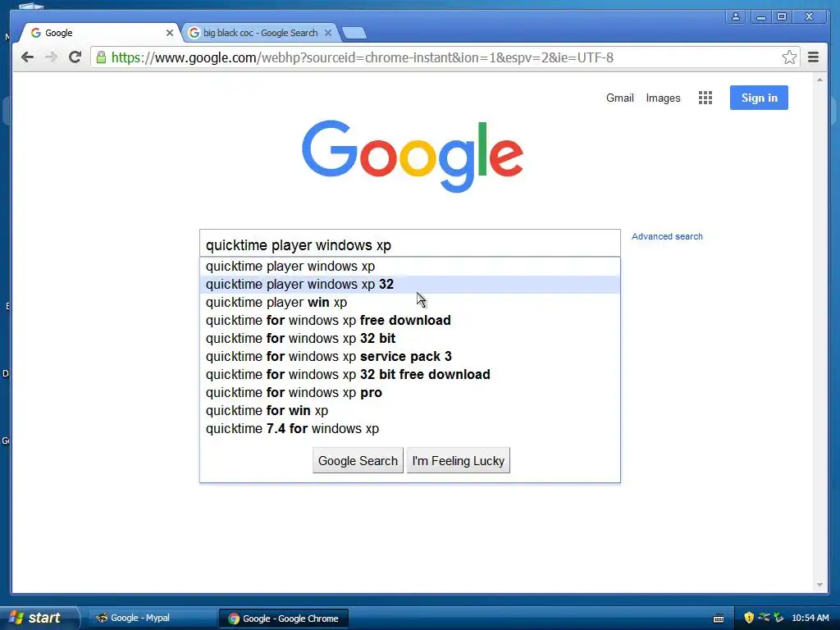Switch to the Google Search results tab
The image size is (840, 630).
(260, 33)
